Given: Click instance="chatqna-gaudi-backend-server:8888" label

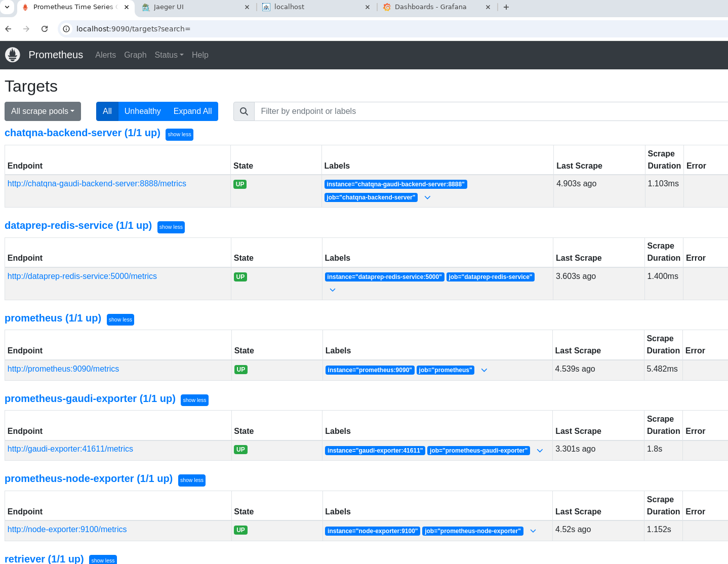Looking at the screenshot, I should point(395,184).
